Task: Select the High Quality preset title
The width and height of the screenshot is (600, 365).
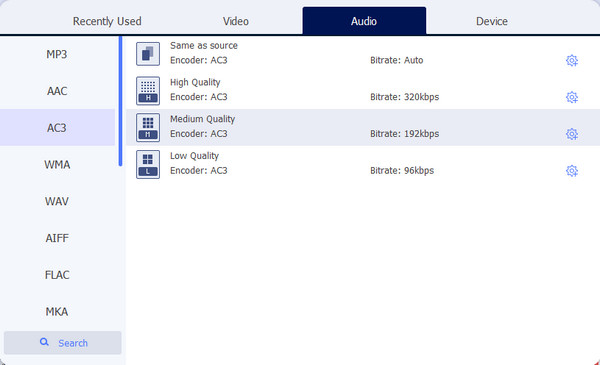Action: [195, 82]
